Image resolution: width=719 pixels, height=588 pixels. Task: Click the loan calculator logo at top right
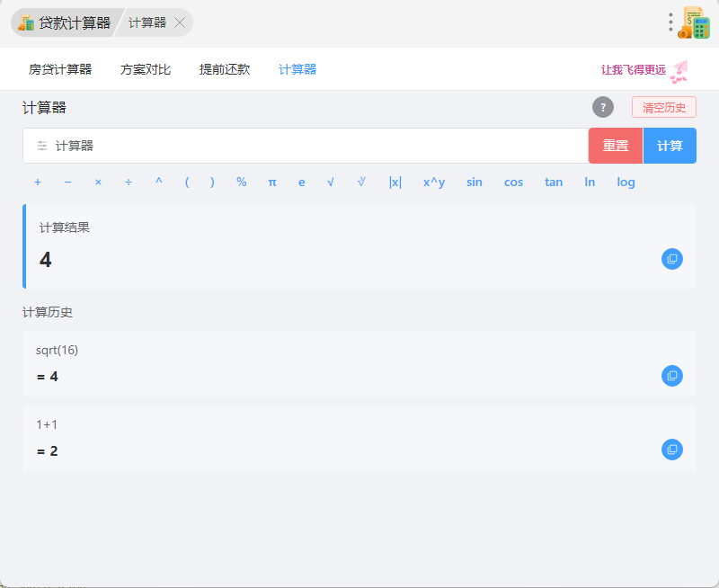[694, 22]
